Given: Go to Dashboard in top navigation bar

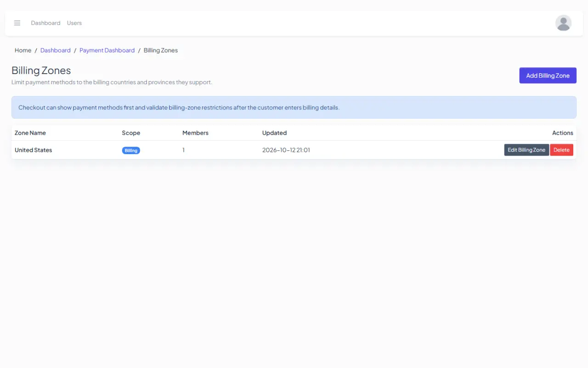Looking at the screenshot, I should coord(45,23).
